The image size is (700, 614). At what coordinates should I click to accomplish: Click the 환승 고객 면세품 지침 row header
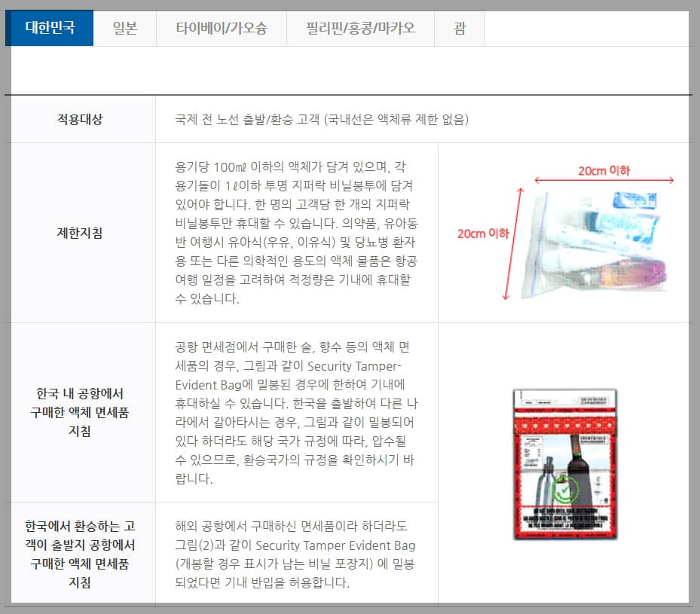pos(79,553)
